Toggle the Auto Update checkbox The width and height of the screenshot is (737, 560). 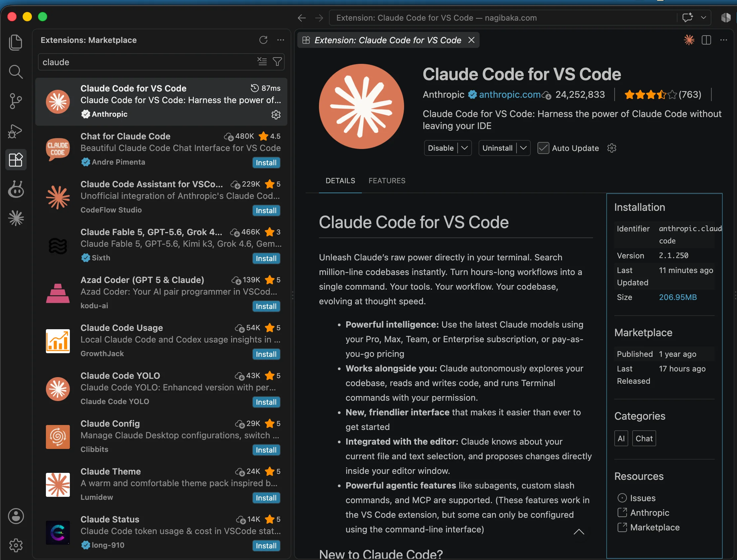coord(543,148)
